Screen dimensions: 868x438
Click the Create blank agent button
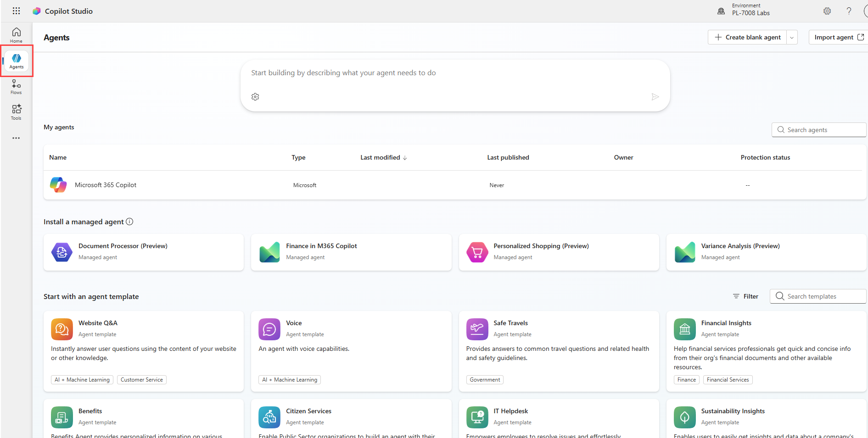tap(747, 37)
